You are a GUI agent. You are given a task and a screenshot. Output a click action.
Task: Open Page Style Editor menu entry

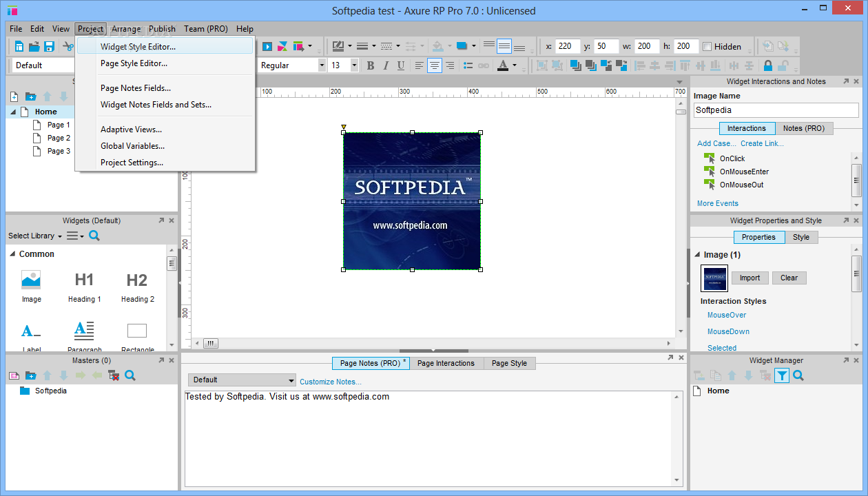pyautogui.click(x=165, y=63)
